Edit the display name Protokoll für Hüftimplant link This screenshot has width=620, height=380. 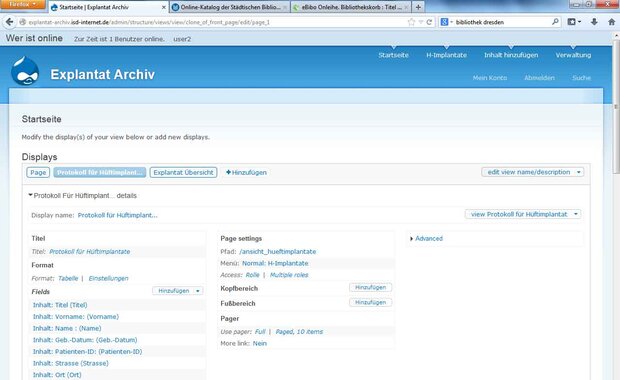tap(117, 215)
